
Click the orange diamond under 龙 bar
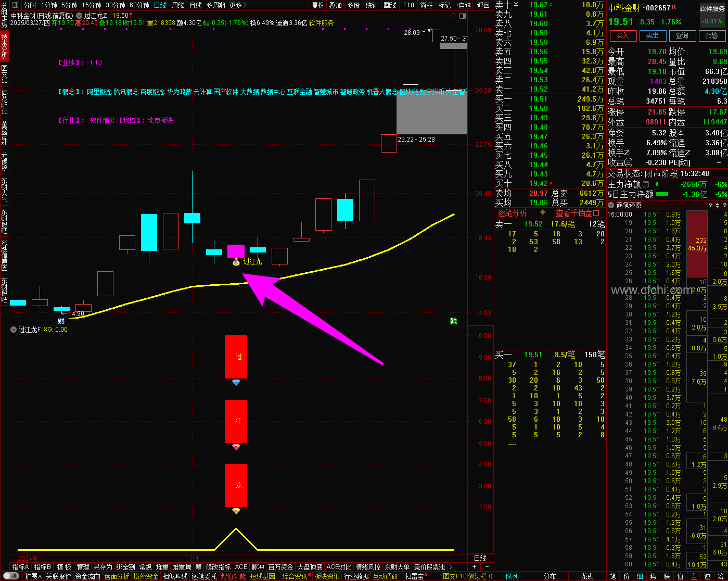236,511
